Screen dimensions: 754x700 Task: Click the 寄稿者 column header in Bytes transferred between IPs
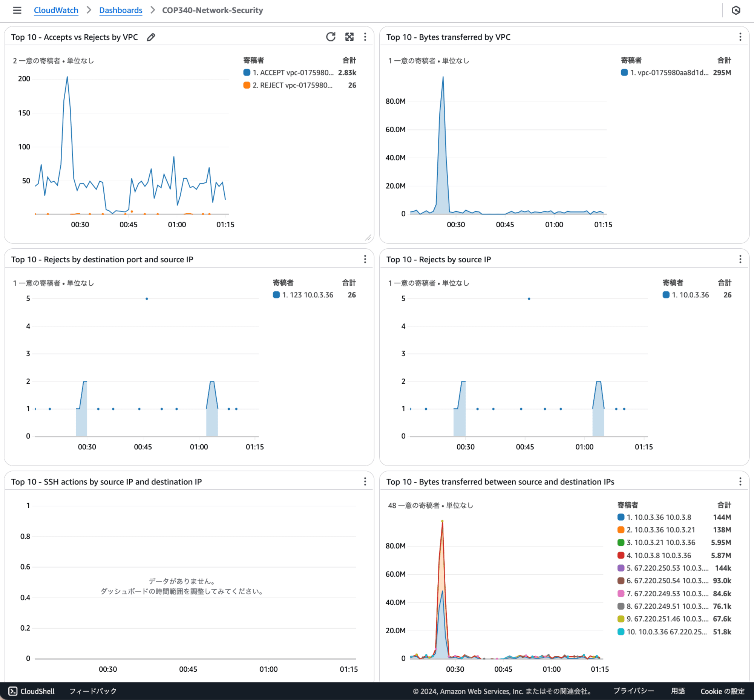[627, 505]
